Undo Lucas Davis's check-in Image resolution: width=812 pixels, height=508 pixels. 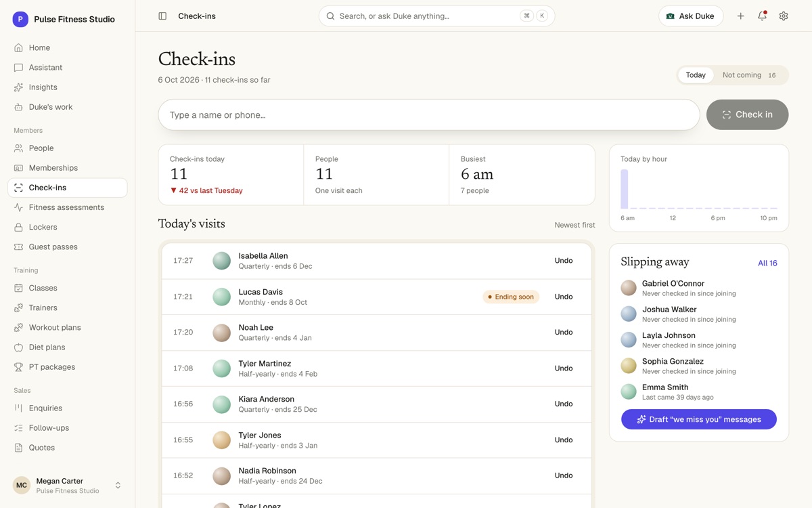(x=564, y=297)
